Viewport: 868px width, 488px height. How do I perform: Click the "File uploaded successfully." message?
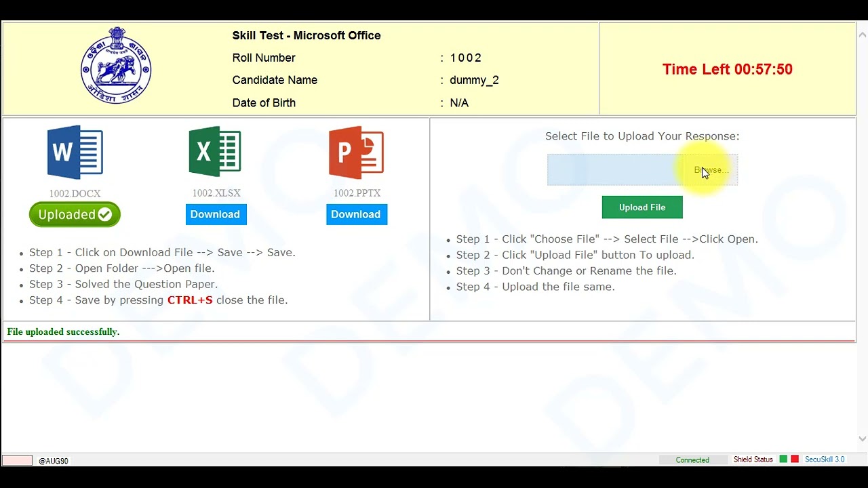(x=63, y=331)
